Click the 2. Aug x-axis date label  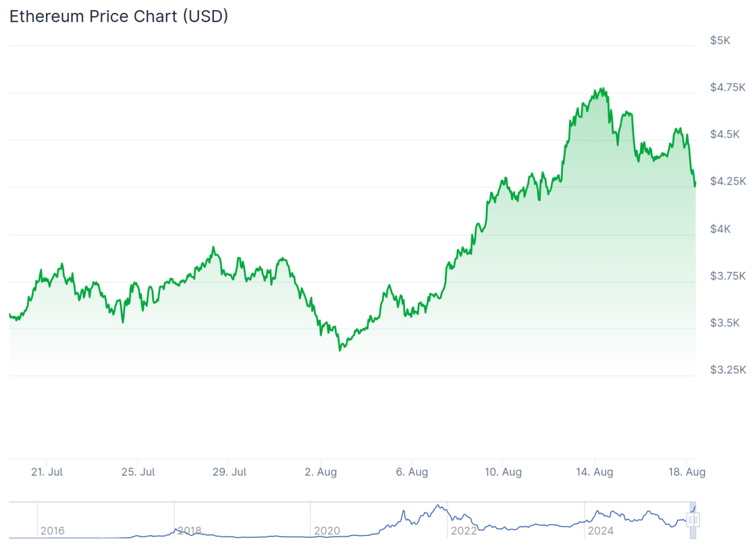(x=321, y=472)
